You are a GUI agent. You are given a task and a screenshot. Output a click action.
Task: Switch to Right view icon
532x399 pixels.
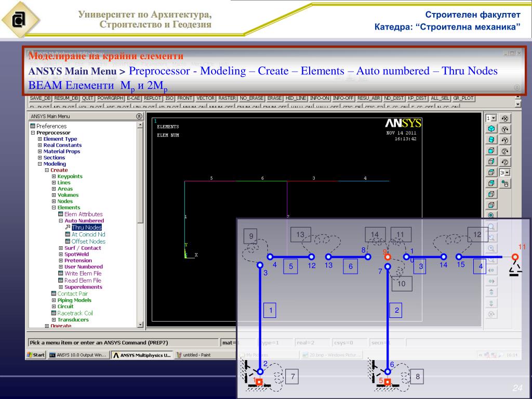click(x=491, y=162)
